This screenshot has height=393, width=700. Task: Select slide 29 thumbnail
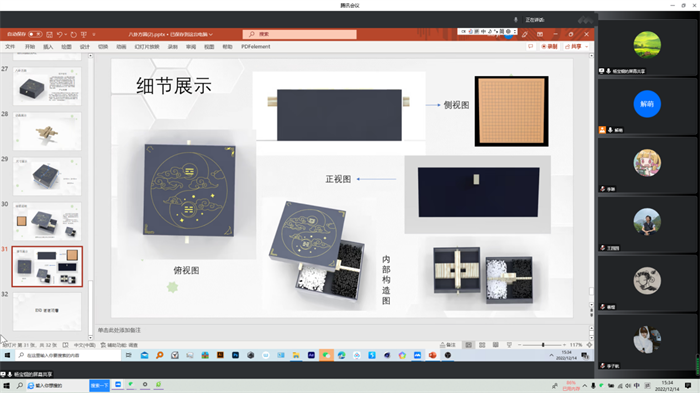47,176
